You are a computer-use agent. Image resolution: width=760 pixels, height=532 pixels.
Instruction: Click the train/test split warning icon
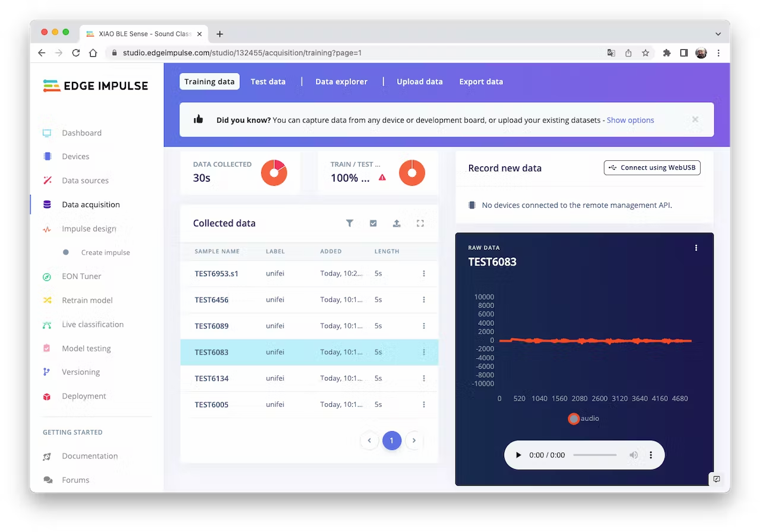tap(382, 177)
